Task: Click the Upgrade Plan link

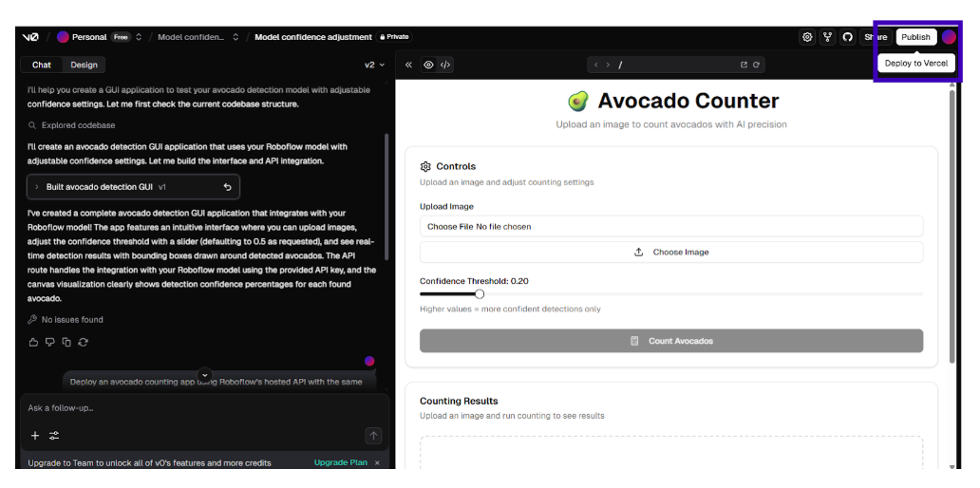Action: coord(341,462)
